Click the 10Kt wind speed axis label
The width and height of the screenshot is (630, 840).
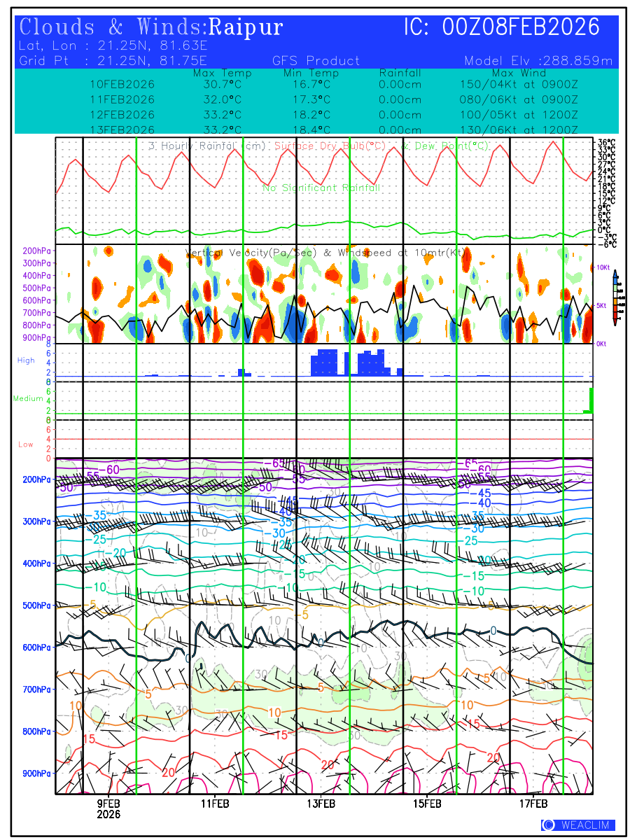[x=604, y=267]
